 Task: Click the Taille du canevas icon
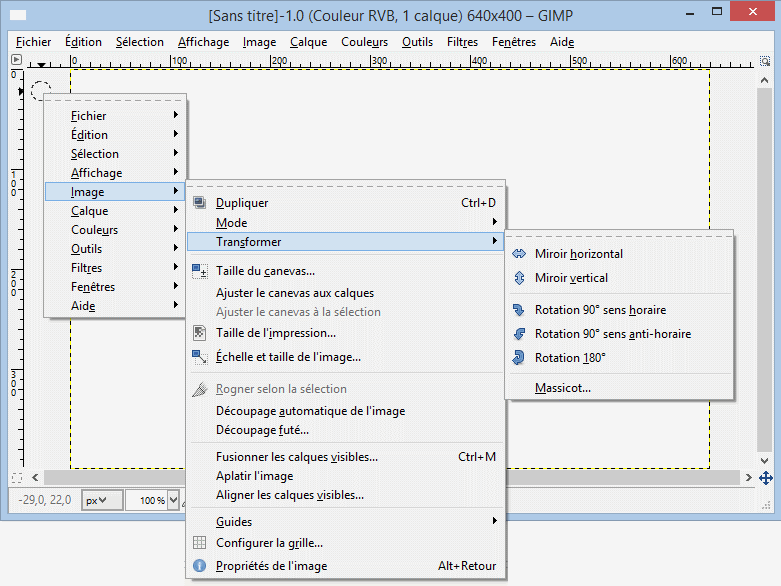200,271
